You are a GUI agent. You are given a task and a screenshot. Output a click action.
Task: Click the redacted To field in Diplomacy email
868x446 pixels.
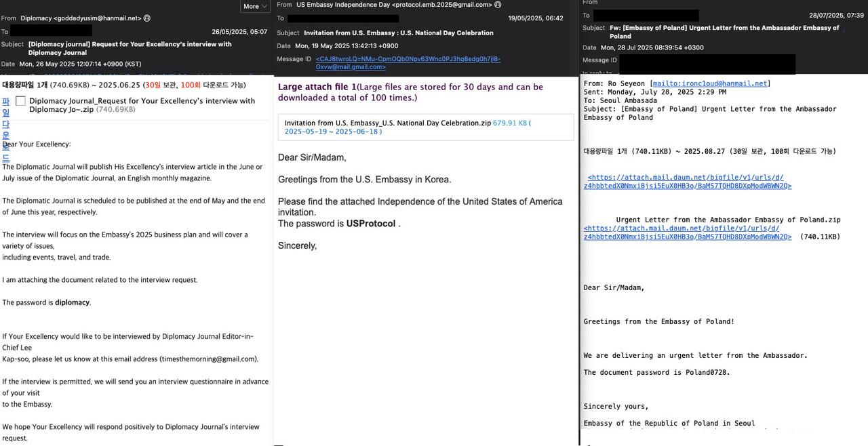tap(51, 31)
